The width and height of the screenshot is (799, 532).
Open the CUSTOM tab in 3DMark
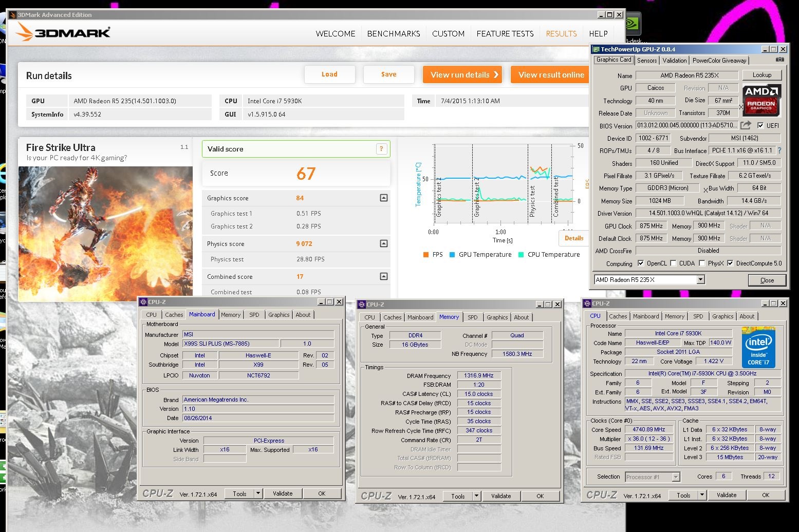point(448,33)
